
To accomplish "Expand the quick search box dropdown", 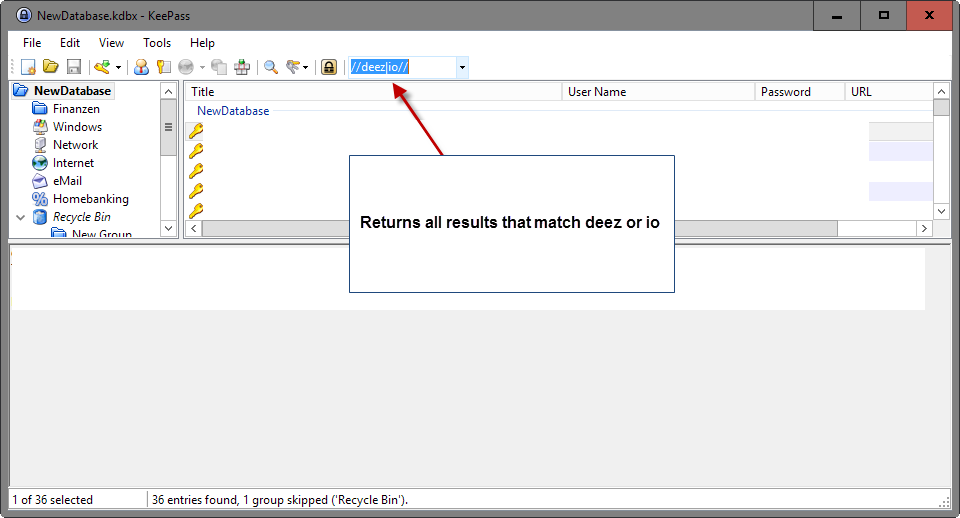I will [462, 68].
